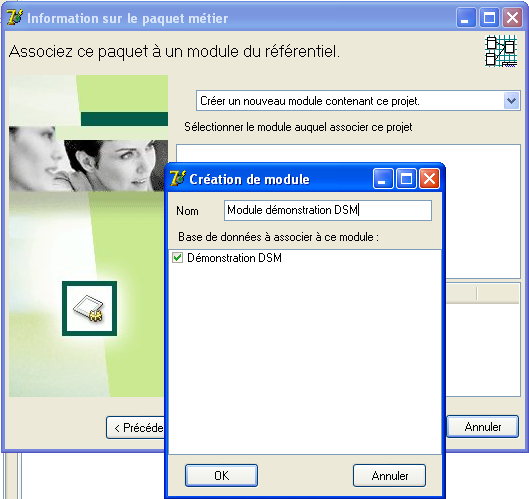Maximize the Information sur le paquet métier window
This screenshot has height=499, width=529.
489,17
